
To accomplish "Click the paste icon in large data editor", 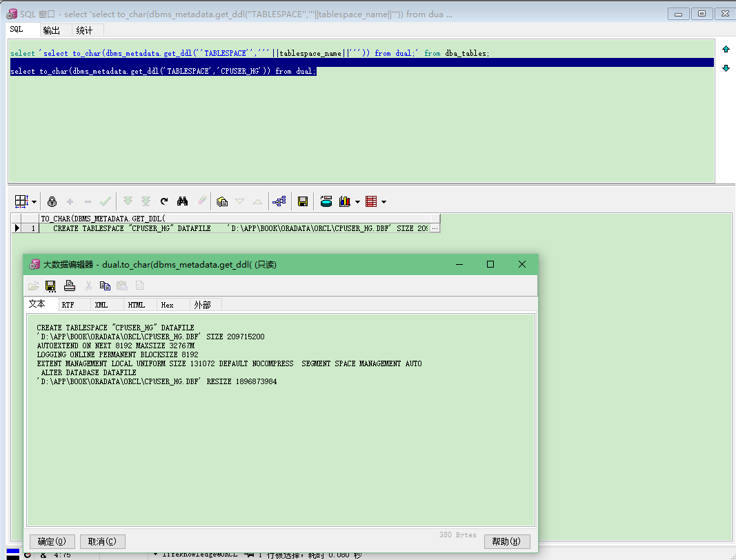I will point(122,286).
